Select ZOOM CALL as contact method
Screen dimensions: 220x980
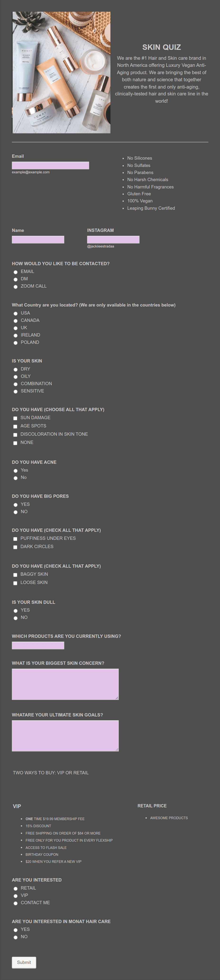coord(16,287)
